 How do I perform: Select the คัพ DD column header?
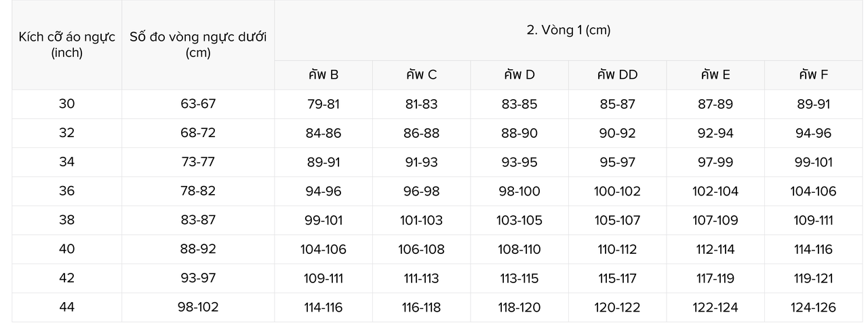[617, 75]
